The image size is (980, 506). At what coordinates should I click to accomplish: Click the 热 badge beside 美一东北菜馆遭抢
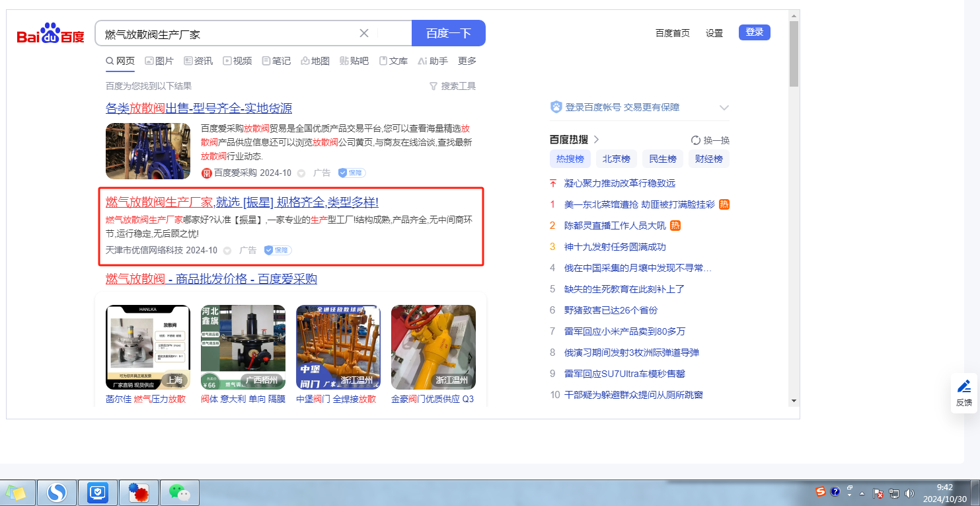724,204
